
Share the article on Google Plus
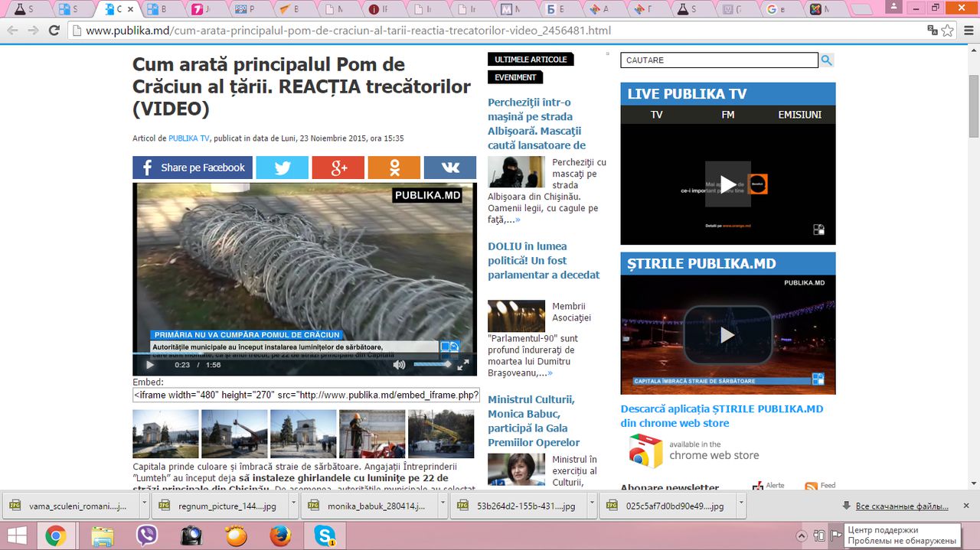[338, 168]
